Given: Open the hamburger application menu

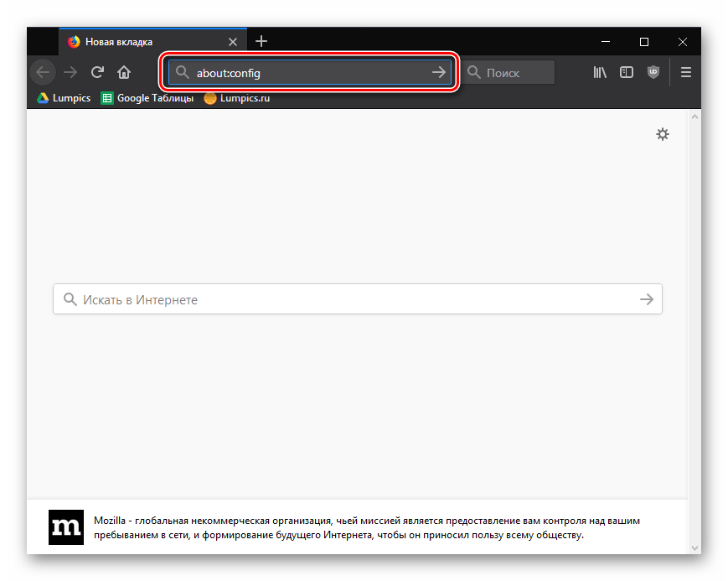Looking at the screenshot, I should coord(686,72).
